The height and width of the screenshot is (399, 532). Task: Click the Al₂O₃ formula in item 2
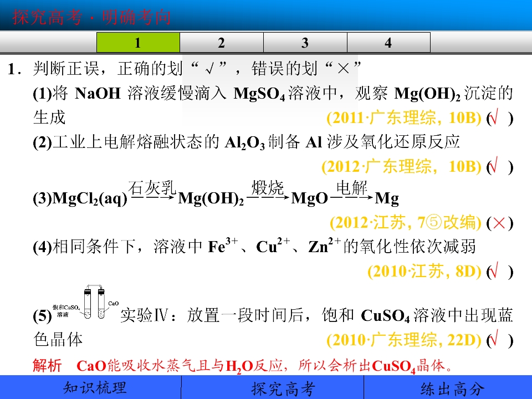click(x=244, y=143)
